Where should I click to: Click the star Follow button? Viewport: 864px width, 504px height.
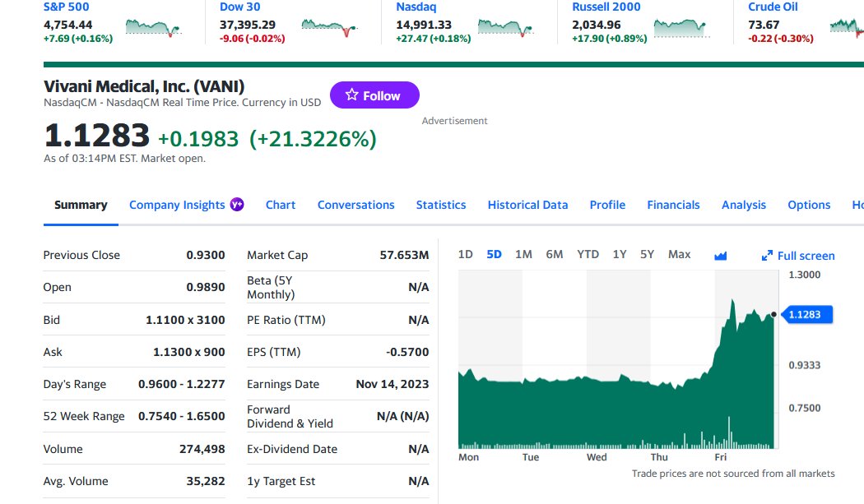coord(374,95)
